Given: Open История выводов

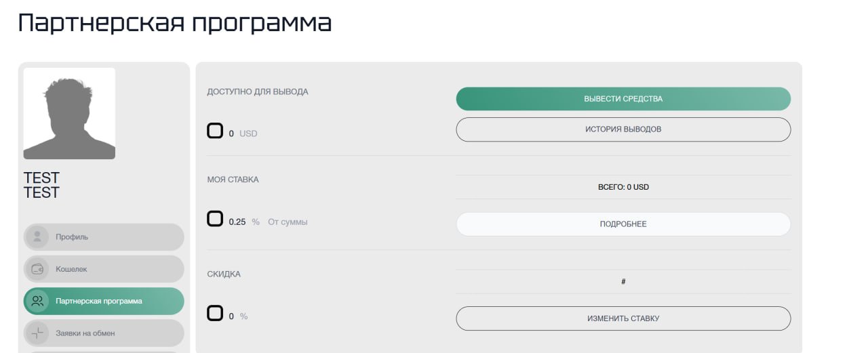Looking at the screenshot, I should tap(623, 129).
